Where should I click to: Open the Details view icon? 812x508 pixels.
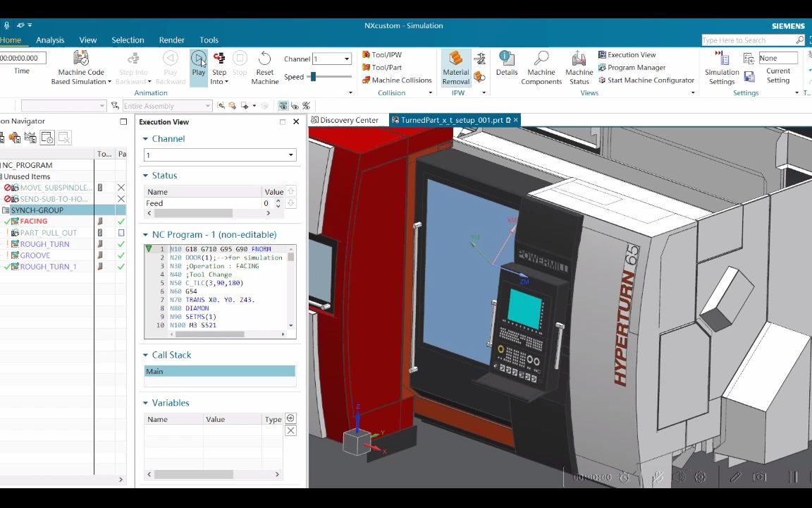(x=506, y=59)
